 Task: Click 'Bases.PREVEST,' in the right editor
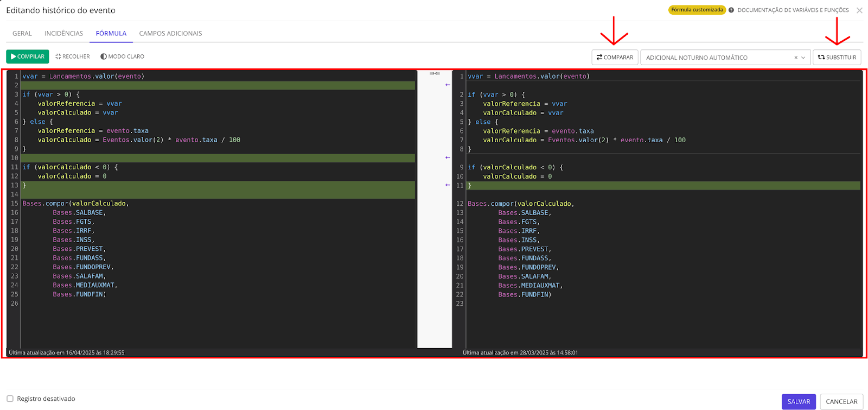pyautogui.click(x=525, y=249)
